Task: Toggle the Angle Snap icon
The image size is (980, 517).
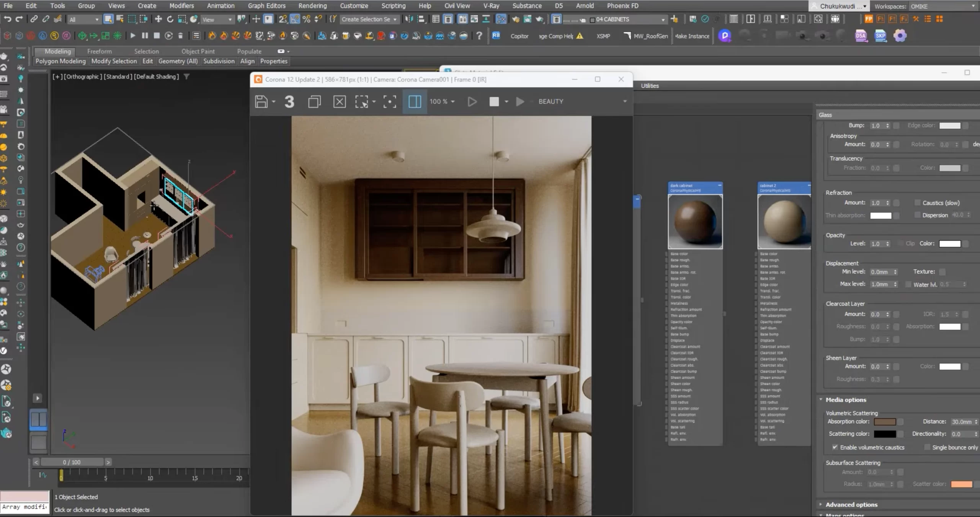Action: 295,19
